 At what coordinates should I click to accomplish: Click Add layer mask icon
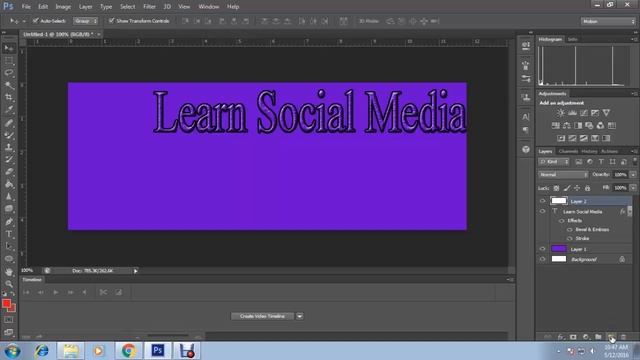click(573, 337)
